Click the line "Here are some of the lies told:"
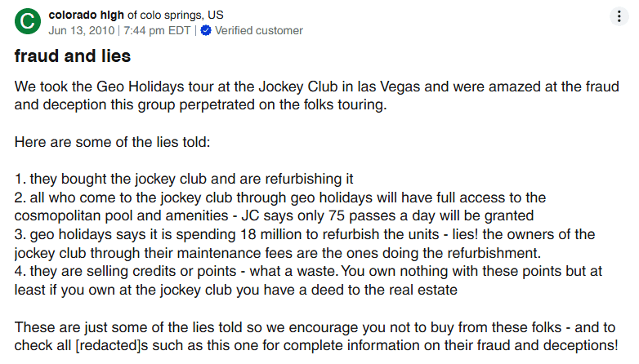 point(112,142)
